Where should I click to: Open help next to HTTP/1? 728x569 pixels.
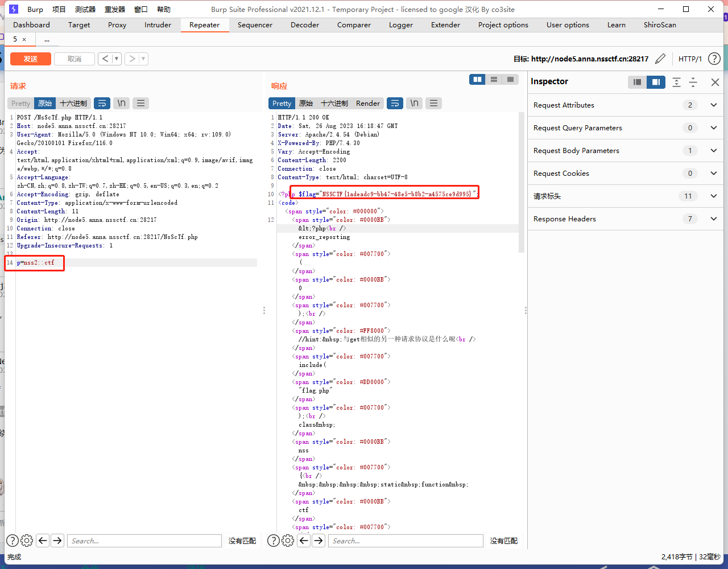point(714,59)
